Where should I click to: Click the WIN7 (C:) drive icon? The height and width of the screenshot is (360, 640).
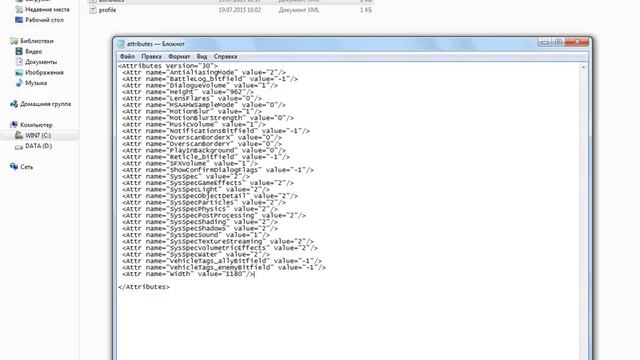pos(19,135)
